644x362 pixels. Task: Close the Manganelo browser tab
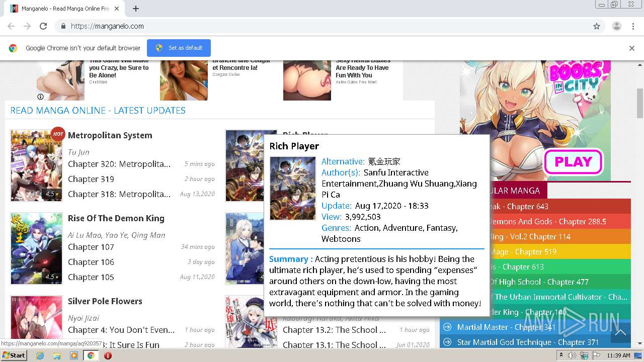pos(117,9)
